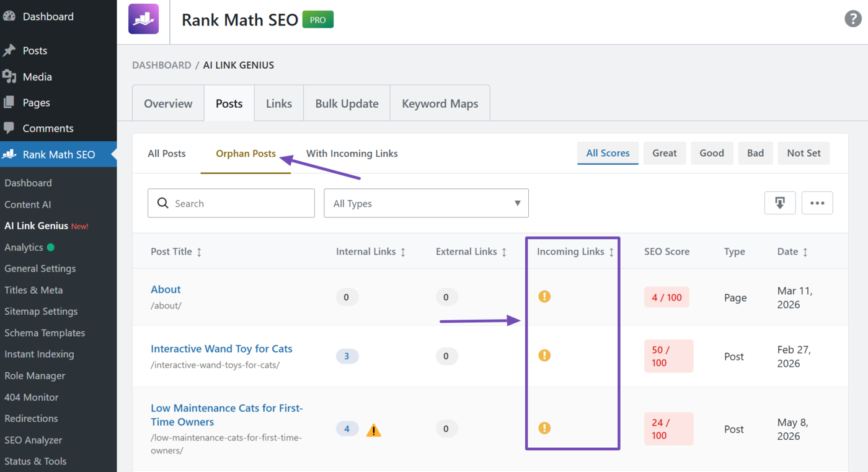Screen dimensions: 868x472
Task: Switch to the Links tab
Action: (279, 103)
